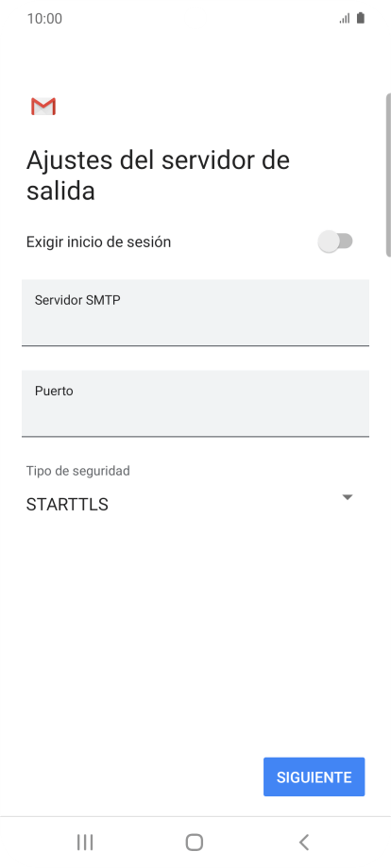Enable the Exigir inicio de sesión switch

click(x=335, y=242)
